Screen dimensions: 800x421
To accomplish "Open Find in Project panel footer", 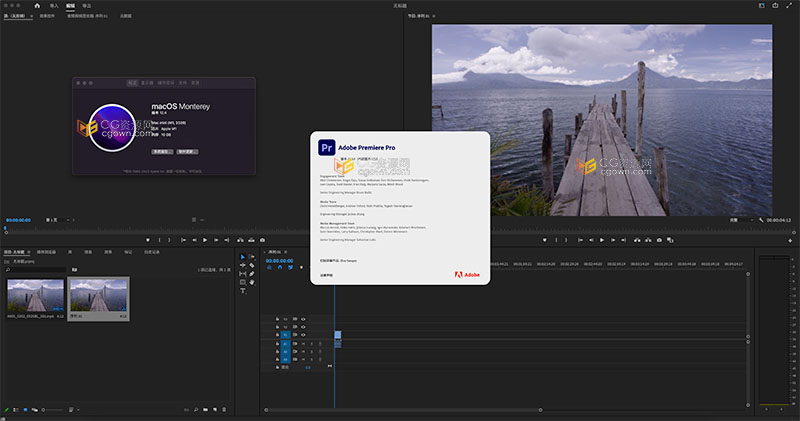I will pos(196,410).
